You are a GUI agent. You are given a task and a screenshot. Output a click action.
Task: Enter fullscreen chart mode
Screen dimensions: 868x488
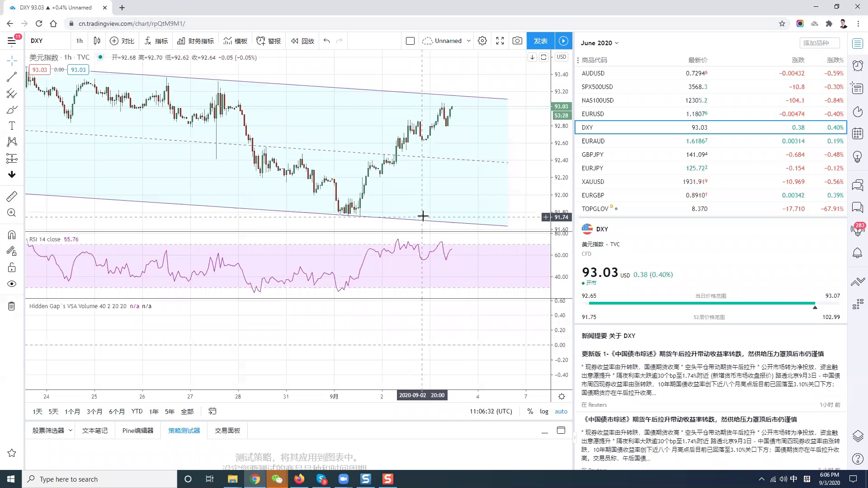[500, 41]
